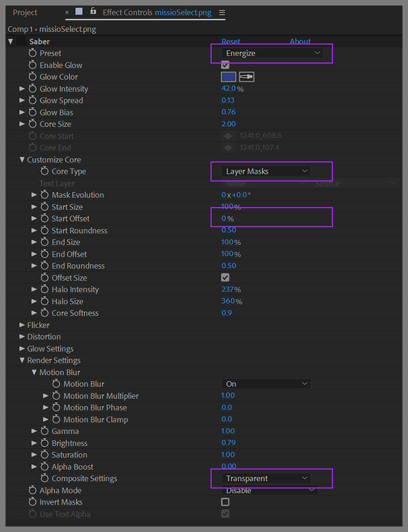This screenshot has height=532, width=408.
Task: Click the Core Softness value 0.9
Action: point(227,313)
